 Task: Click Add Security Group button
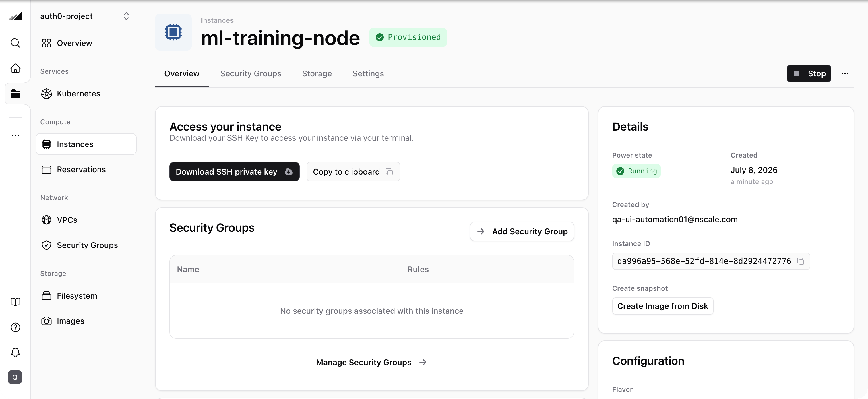(522, 232)
